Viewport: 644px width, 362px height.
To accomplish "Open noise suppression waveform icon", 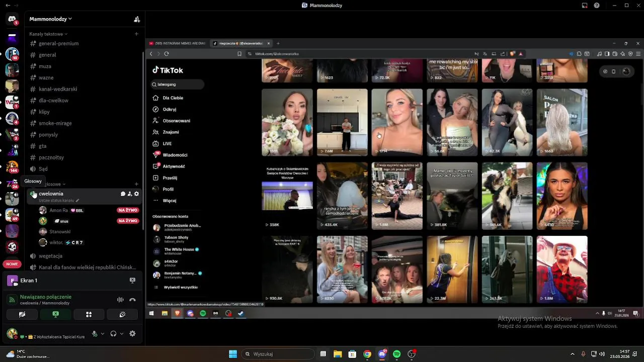I will [120, 300].
